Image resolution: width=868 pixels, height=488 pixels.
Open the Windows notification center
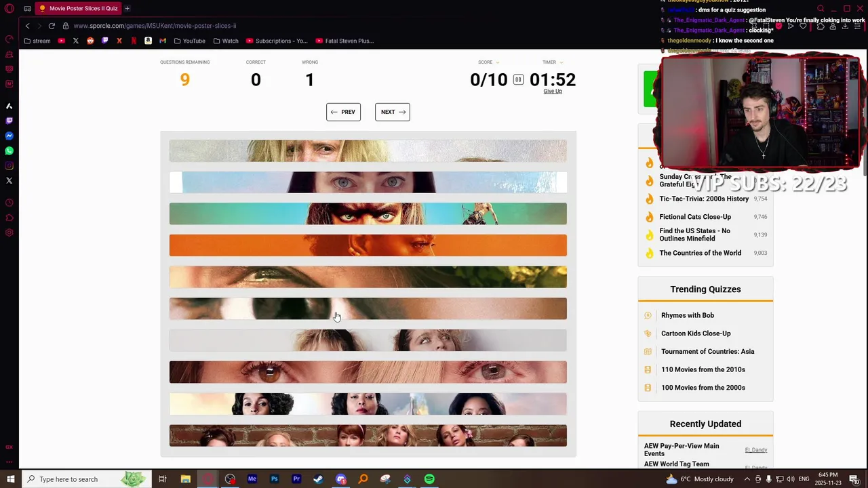pos(854,479)
